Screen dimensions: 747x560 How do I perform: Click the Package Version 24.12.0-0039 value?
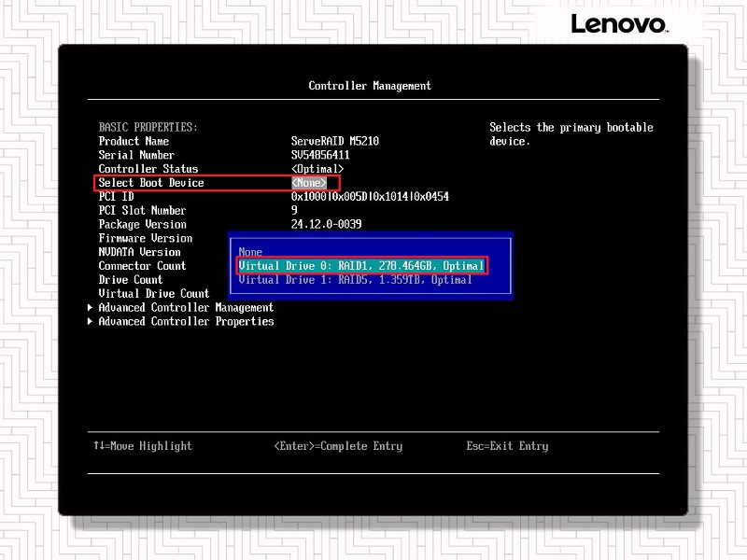point(326,224)
